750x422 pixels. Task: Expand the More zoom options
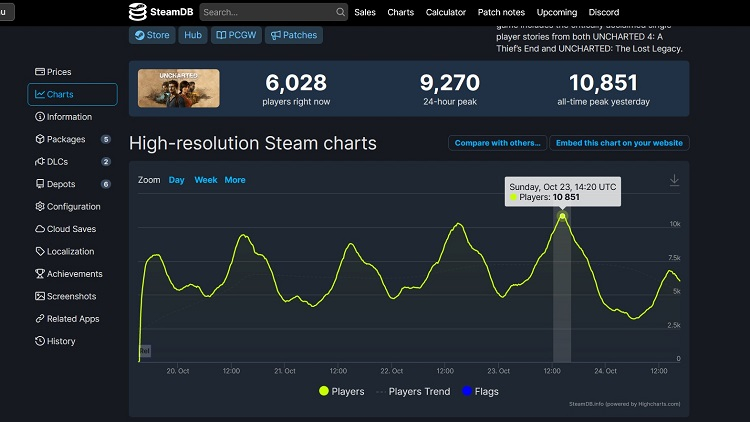point(235,180)
